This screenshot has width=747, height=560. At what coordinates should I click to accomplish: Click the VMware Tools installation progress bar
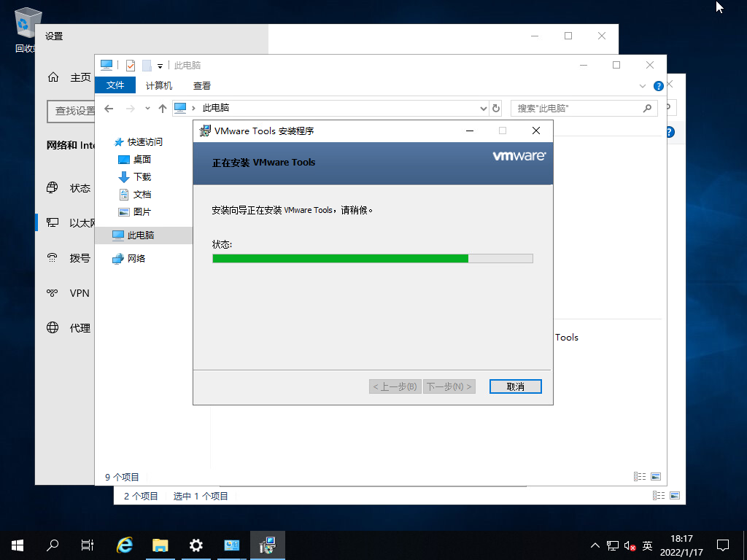(373, 259)
